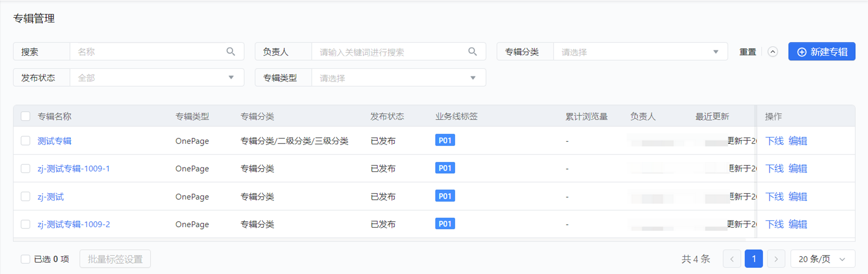Click the 业务线标签 column header
This screenshot has height=274, width=868.
456,116
